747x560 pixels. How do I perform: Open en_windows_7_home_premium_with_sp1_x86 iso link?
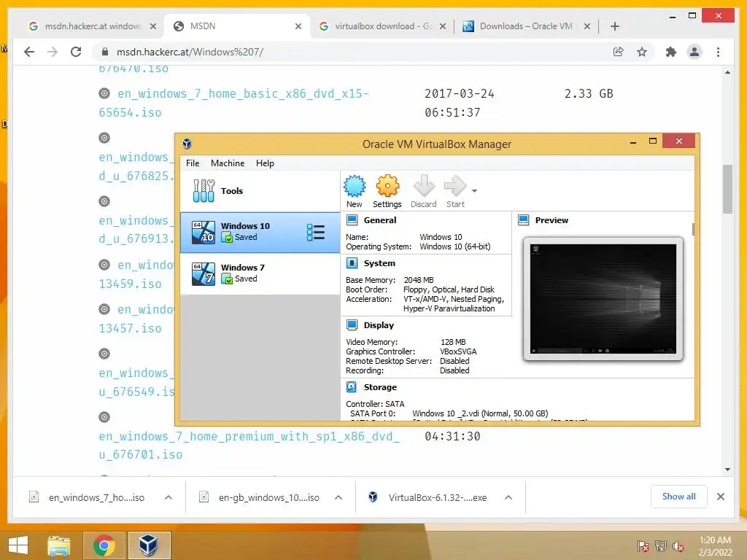click(x=249, y=446)
